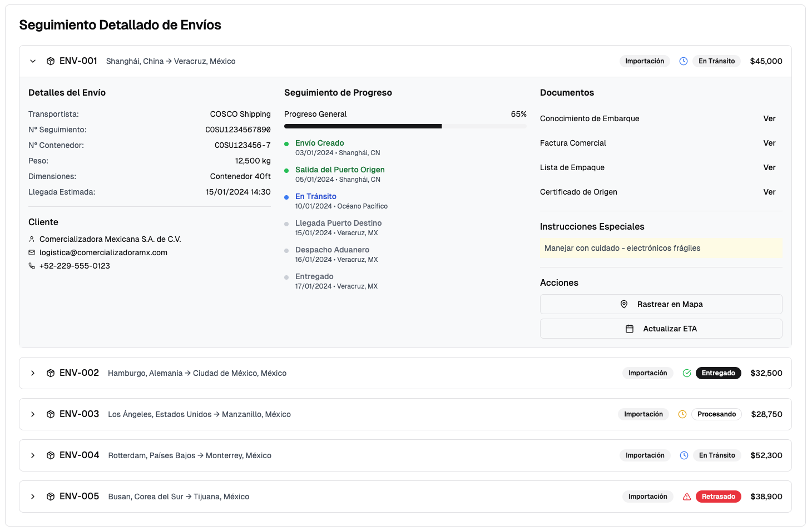Click the Rastrear en Mapa button
The height and width of the screenshot is (531, 812).
tap(661, 304)
